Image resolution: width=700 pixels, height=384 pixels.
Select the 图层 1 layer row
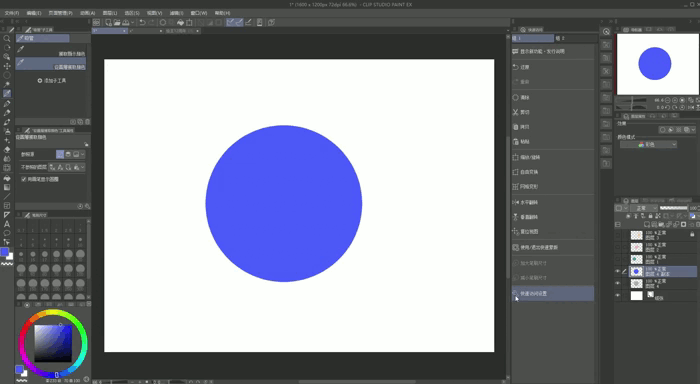click(x=662, y=259)
